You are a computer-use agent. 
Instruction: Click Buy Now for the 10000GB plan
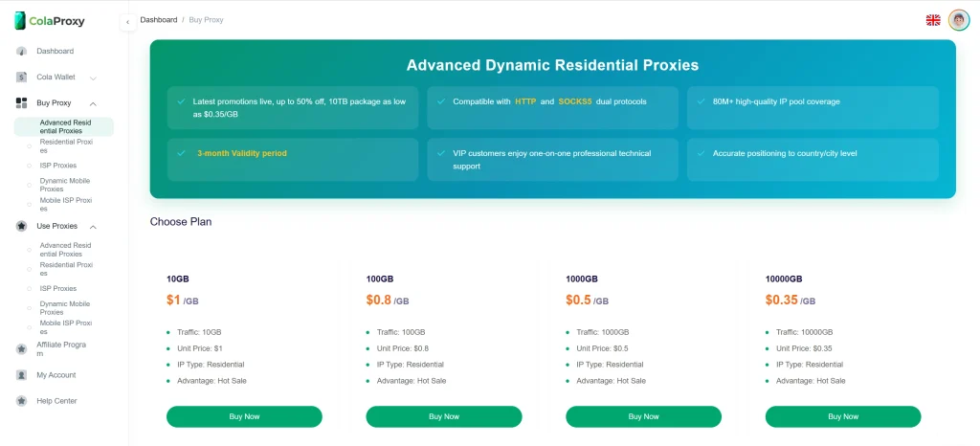tap(843, 416)
